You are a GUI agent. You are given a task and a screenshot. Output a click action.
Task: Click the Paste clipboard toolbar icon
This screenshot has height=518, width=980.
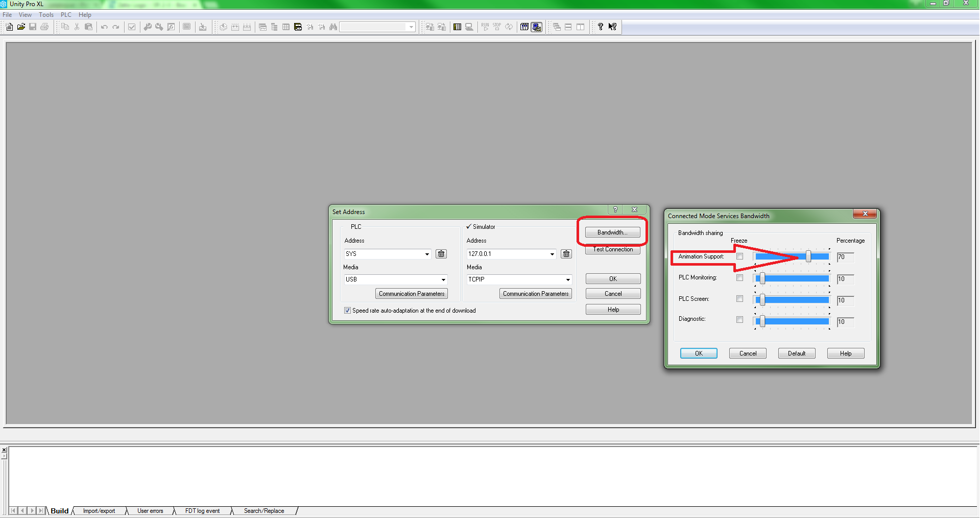[88, 27]
